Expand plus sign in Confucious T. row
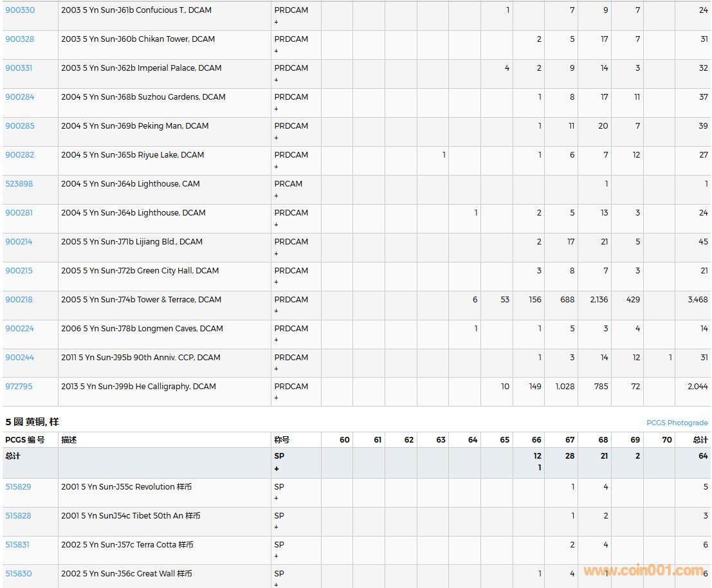The image size is (712, 588). click(x=277, y=22)
